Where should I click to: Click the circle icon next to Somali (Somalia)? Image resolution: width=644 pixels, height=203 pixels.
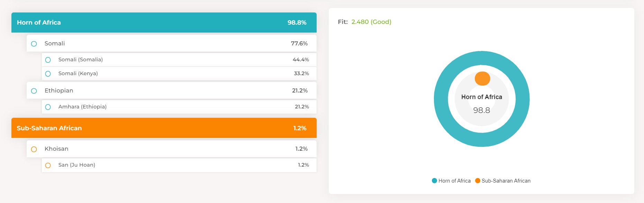pyautogui.click(x=48, y=60)
